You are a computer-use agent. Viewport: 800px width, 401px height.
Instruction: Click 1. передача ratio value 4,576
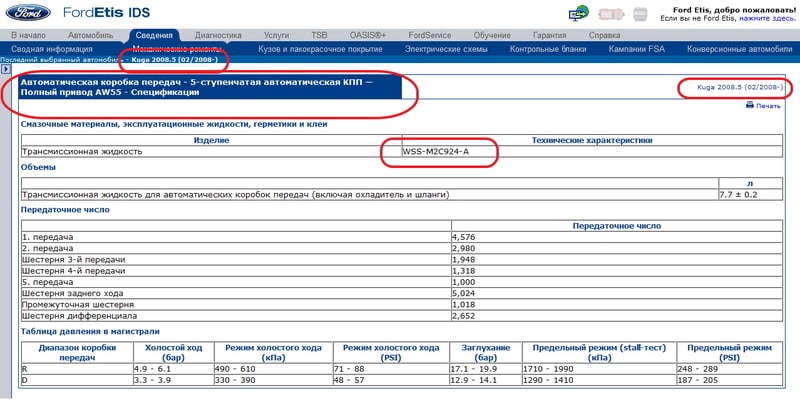463,237
